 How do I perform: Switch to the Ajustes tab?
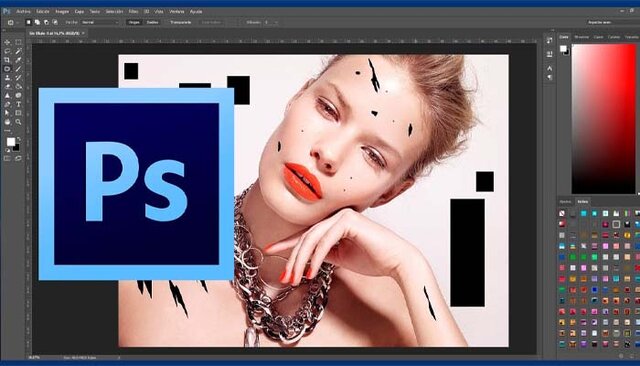(565, 202)
